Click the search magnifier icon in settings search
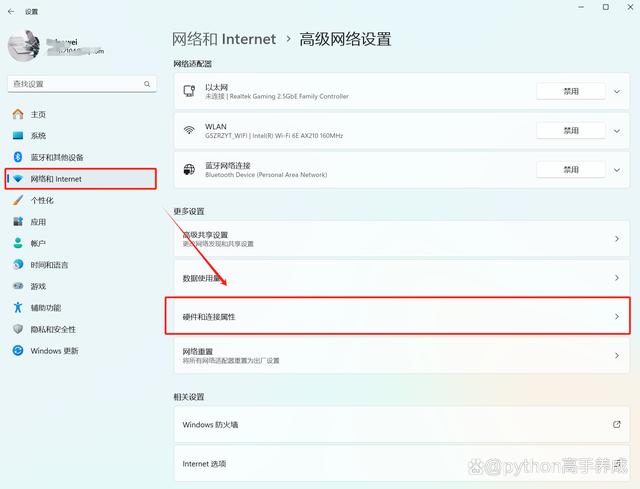 coord(147,84)
